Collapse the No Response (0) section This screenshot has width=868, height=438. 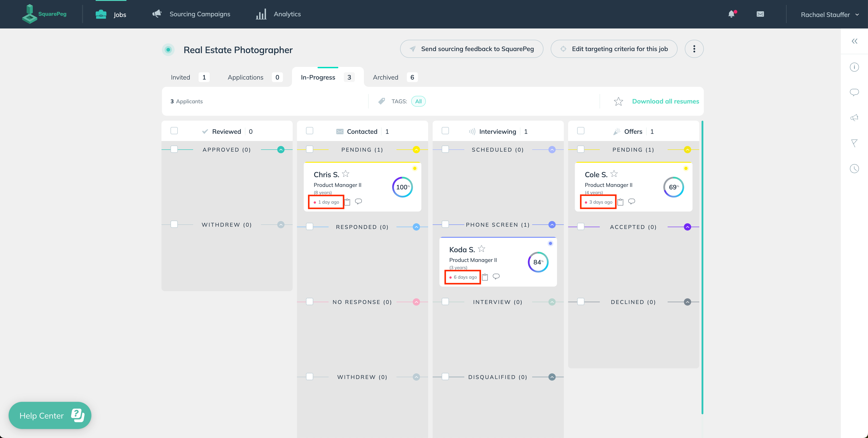click(x=417, y=302)
